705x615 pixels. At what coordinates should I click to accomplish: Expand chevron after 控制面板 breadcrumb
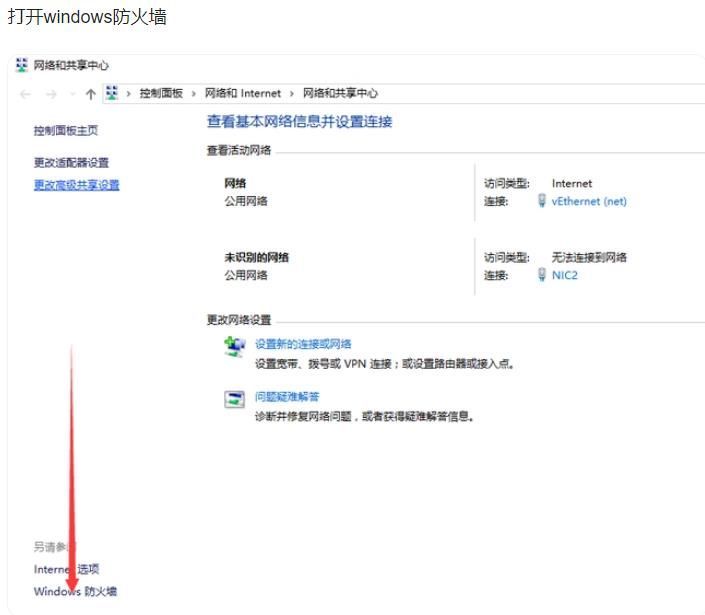tap(194, 94)
